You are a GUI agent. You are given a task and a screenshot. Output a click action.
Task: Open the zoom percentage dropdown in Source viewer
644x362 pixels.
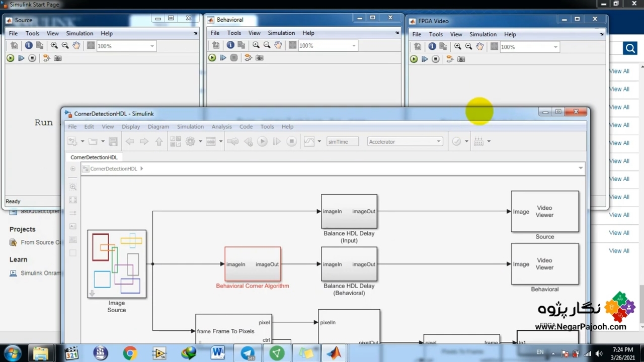click(152, 46)
